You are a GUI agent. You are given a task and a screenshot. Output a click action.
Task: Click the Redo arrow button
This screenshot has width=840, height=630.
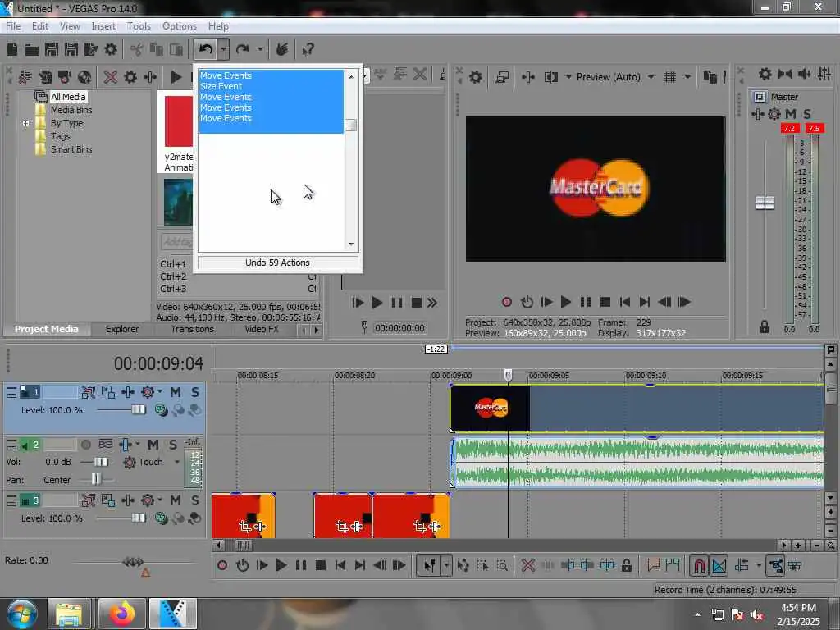pos(243,50)
